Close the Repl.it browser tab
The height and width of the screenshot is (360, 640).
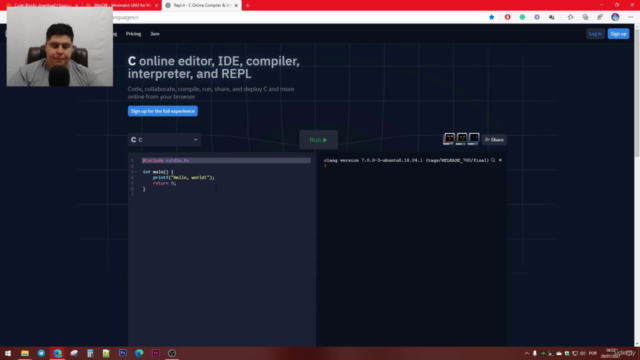236,5
